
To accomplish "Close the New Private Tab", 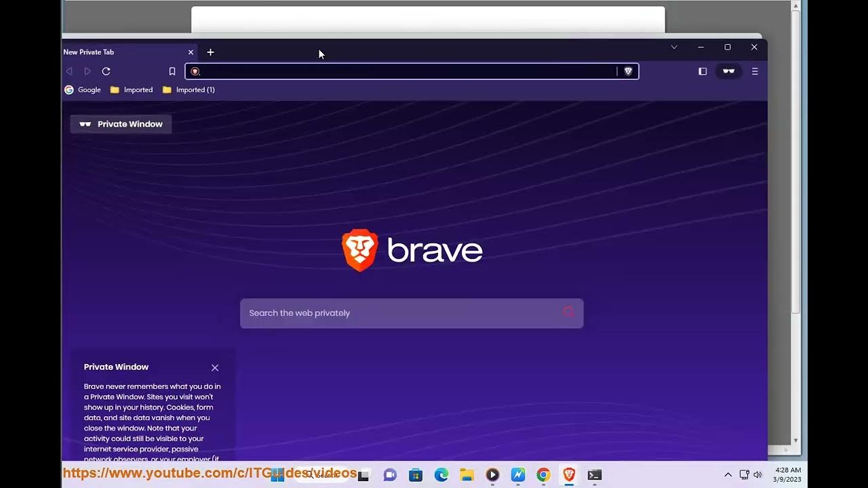I will click(x=191, y=52).
